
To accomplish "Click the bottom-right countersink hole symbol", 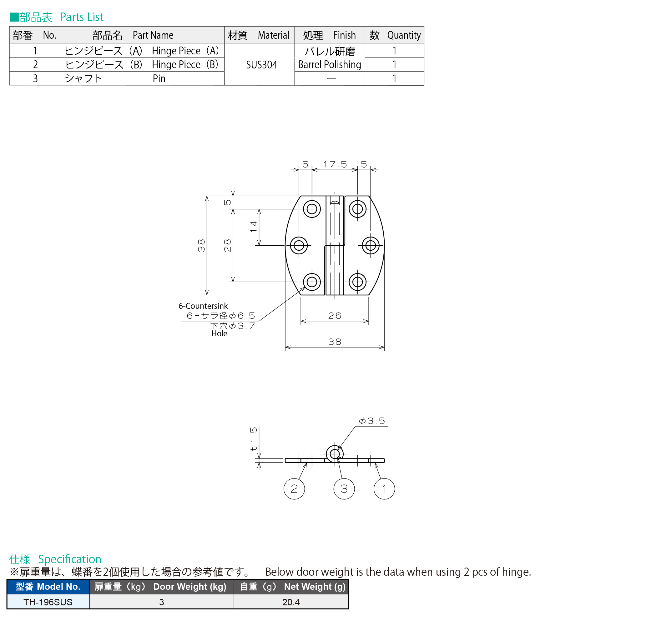I will [357, 282].
